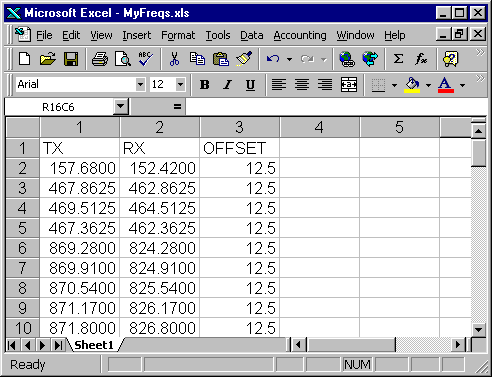Print the sheet using the printer icon
492x377 pixels.
tap(100, 60)
